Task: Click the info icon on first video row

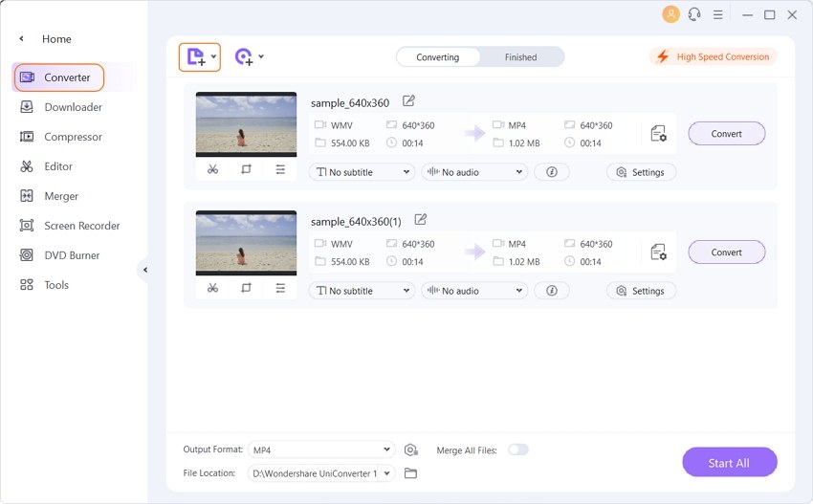Action: pyautogui.click(x=552, y=172)
